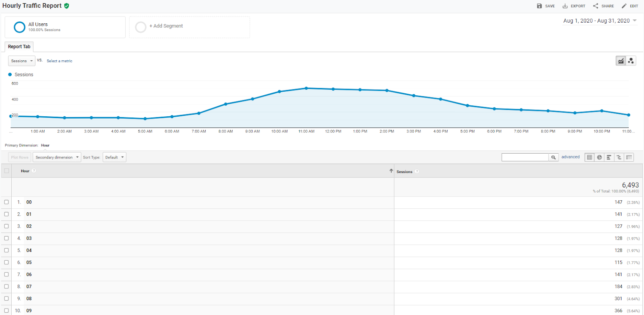The image size is (644, 315).
Task: Select the line chart view icon
Action: point(621,61)
